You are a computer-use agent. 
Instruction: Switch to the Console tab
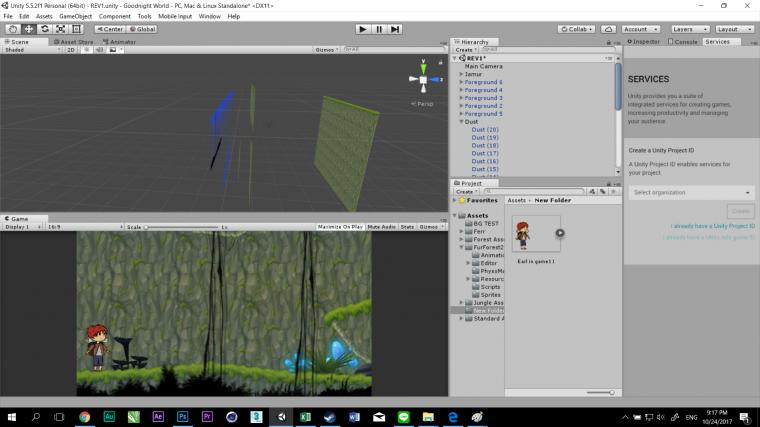[x=685, y=42]
